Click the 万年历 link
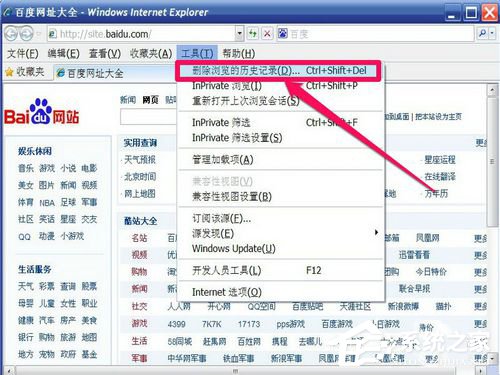Screen dimensions: 500x375 (x=436, y=194)
